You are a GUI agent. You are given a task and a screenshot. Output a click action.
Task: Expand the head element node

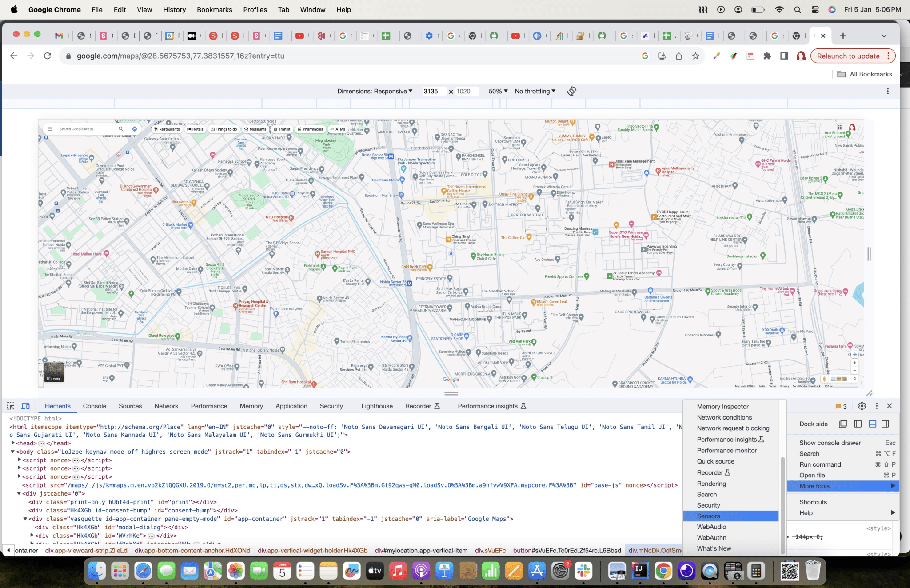point(13,443)
